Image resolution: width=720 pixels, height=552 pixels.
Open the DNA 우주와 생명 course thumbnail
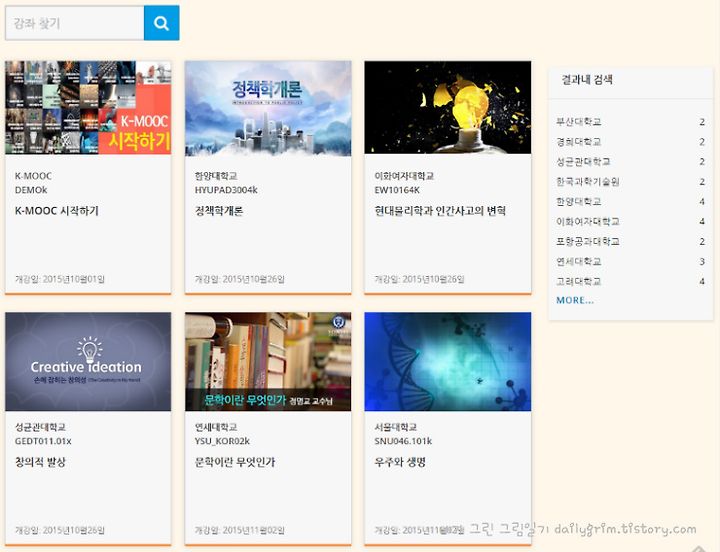click(x=448, y=362)
